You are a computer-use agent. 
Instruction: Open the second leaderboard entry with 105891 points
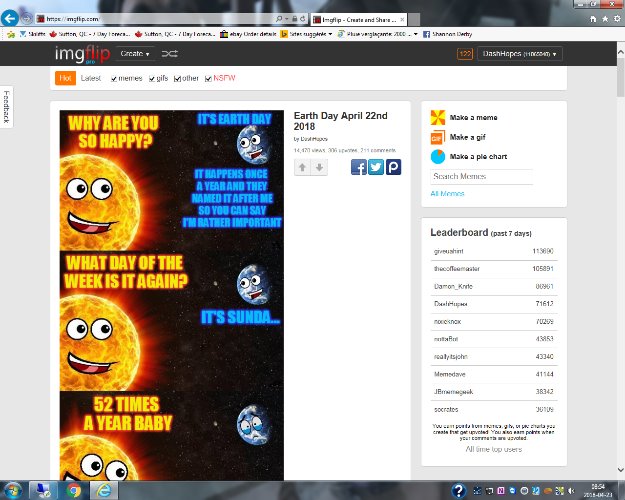[493, 269]
